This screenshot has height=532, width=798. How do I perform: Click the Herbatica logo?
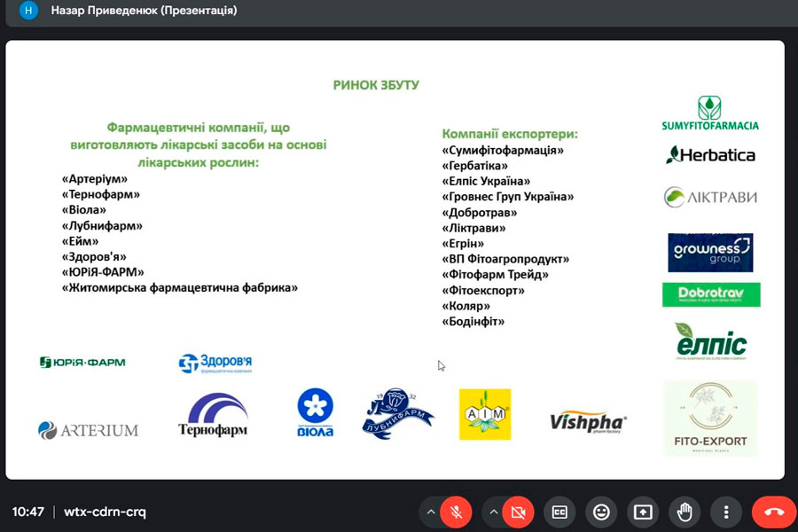(x=710, y=155)
